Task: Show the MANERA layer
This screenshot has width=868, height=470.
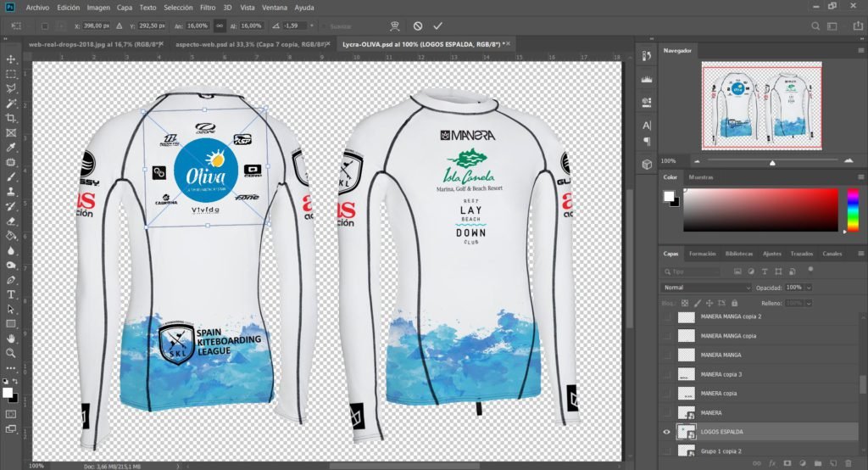Action: pyautogui.click(x=666, y=413)
